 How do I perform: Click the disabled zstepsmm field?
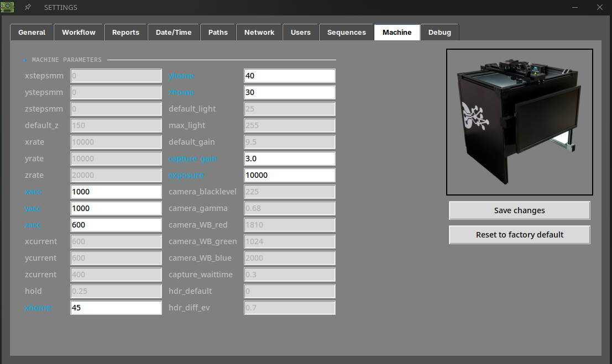pyautogui.click(x=116, y=109)
